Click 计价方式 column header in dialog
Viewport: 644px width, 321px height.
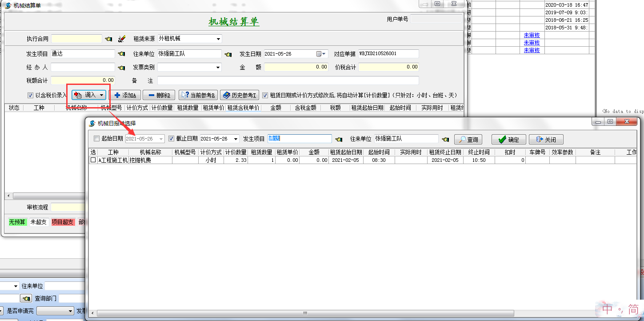click(211, 152)
